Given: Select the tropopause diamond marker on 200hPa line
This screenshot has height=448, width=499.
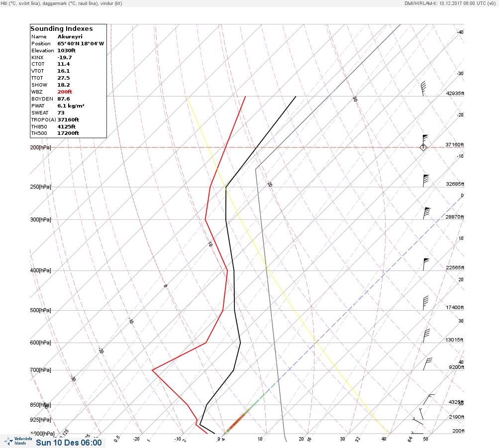Looking at the screenshot, I should tap(423, 147).
